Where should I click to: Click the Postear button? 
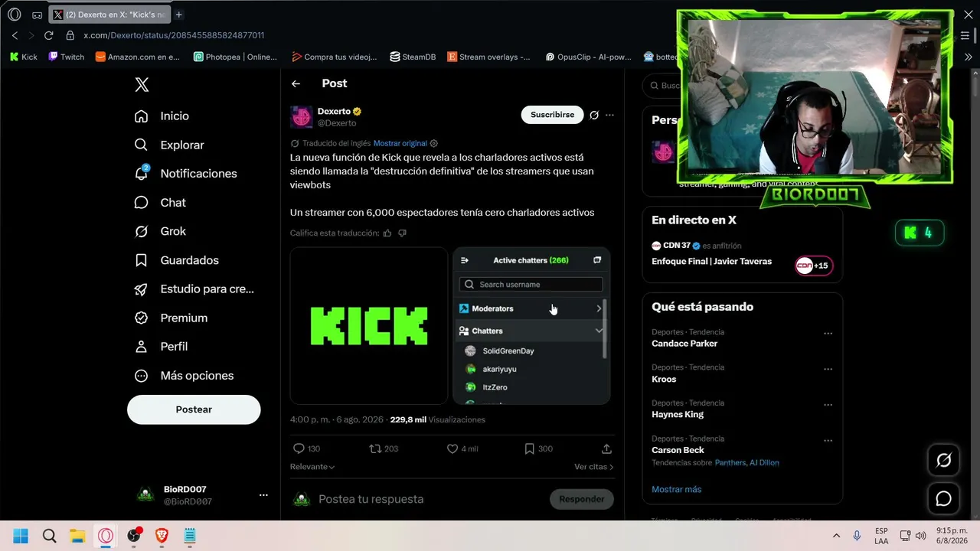[194, 409]
